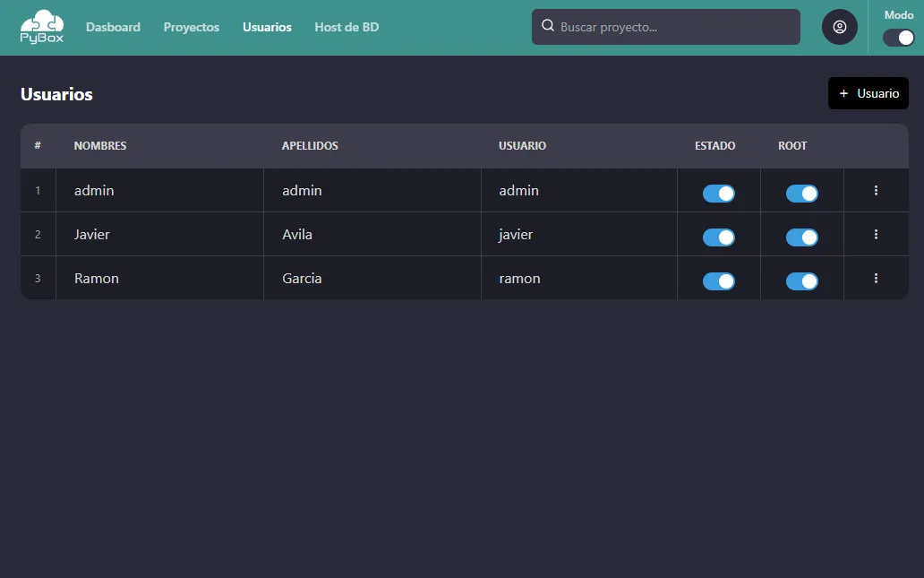Open the three-dot menu for Ramon row

click(876, 278)
